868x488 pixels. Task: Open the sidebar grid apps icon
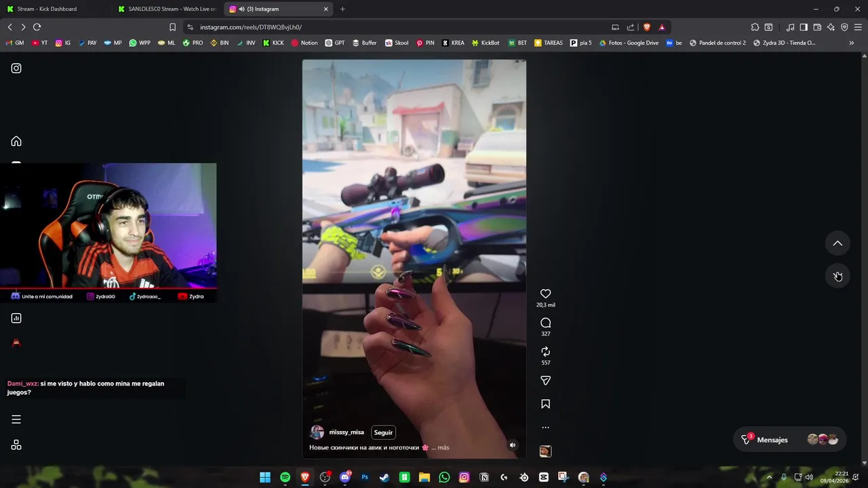pos(16,445)
